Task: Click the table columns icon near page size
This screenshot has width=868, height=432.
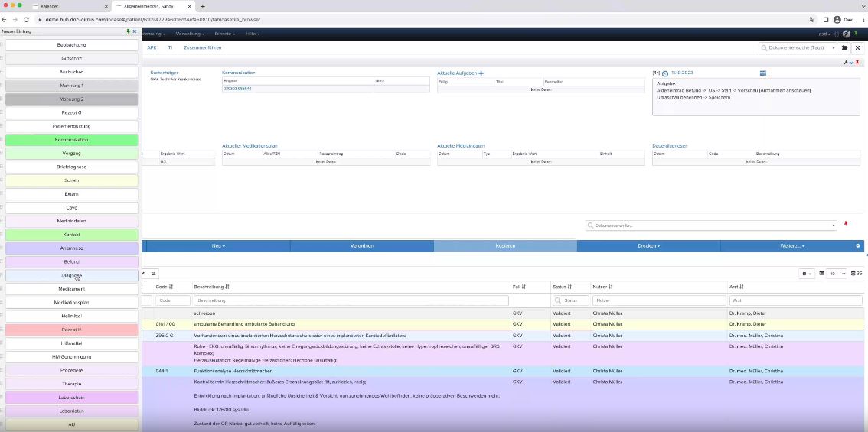Action: click(821, 273)
